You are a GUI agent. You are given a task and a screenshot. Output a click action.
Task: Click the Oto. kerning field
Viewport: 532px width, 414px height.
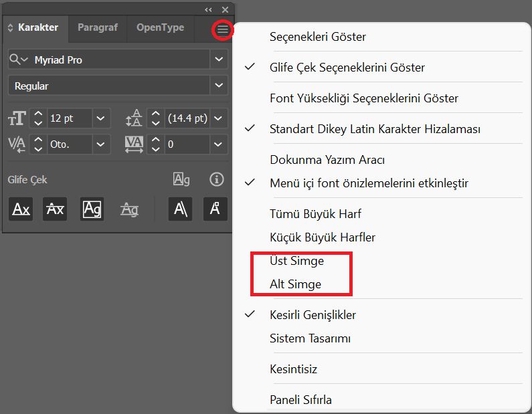[x=70, y=144]
